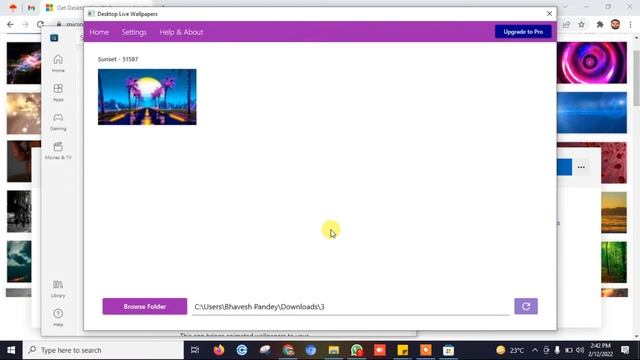Open the Help & About tab
The width and height of the screenshot is (640, 360).
pyautogui.click(x=181, y=32)
